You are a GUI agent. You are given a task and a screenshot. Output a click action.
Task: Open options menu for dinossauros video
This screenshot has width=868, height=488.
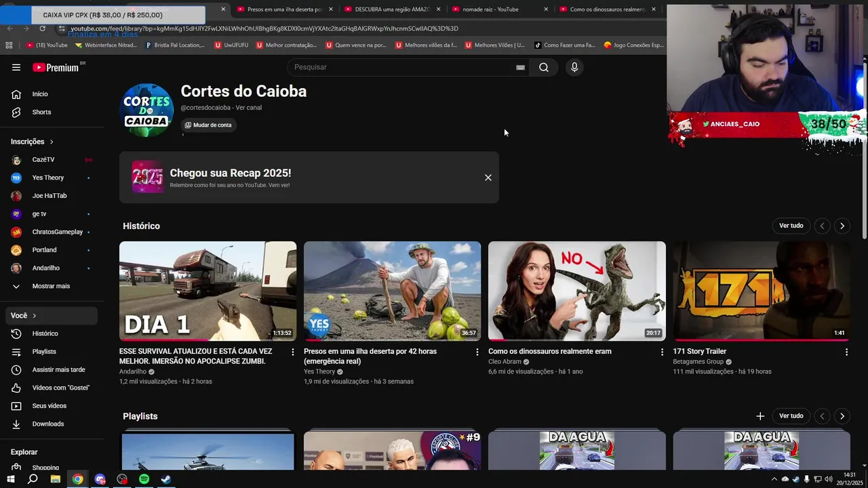click(x=662, y=352)
